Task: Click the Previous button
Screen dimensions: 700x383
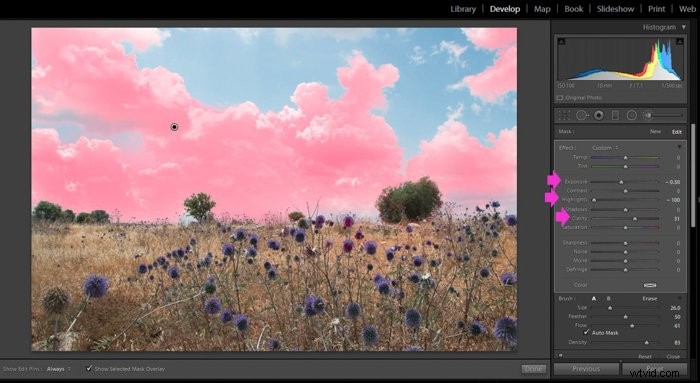Action: tap(586, 369)
